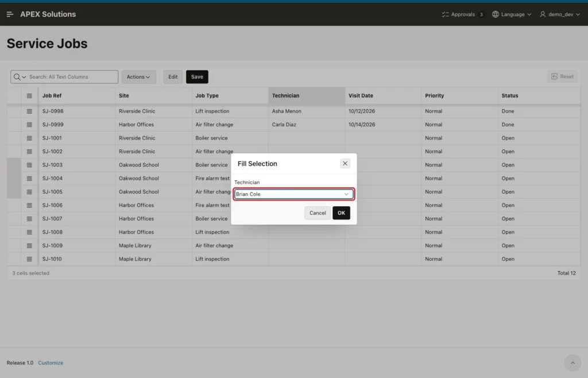Click the Done status for SJ-0998

[539, 111]
